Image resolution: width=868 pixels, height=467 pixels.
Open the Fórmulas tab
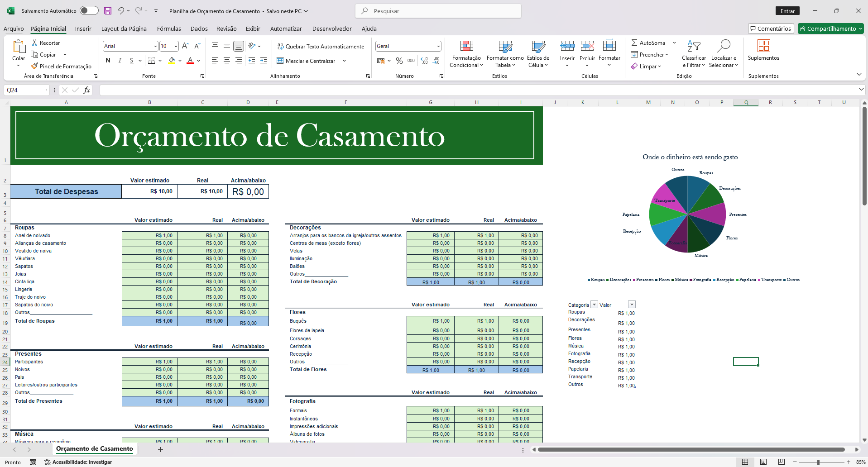click(169, 29)
